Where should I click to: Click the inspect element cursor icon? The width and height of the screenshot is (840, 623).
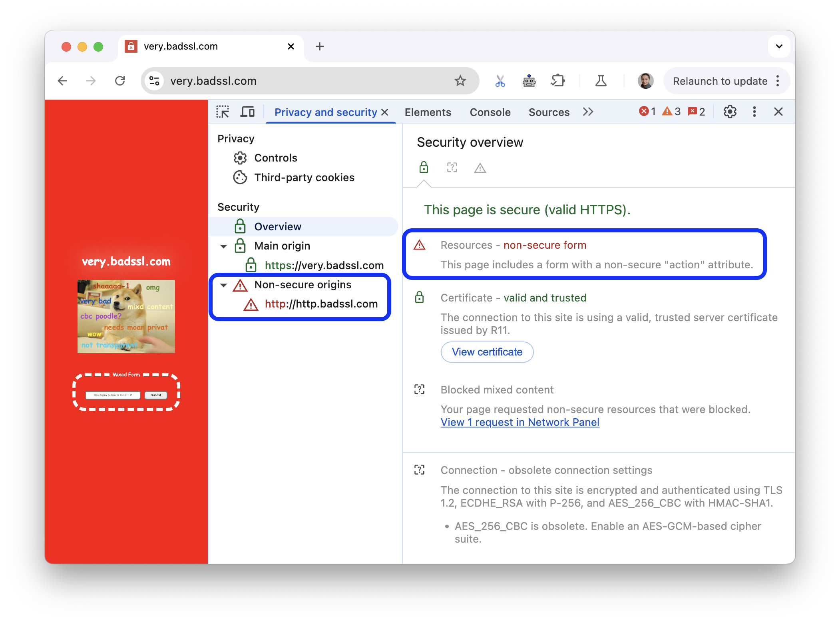(x=225, y=112)
